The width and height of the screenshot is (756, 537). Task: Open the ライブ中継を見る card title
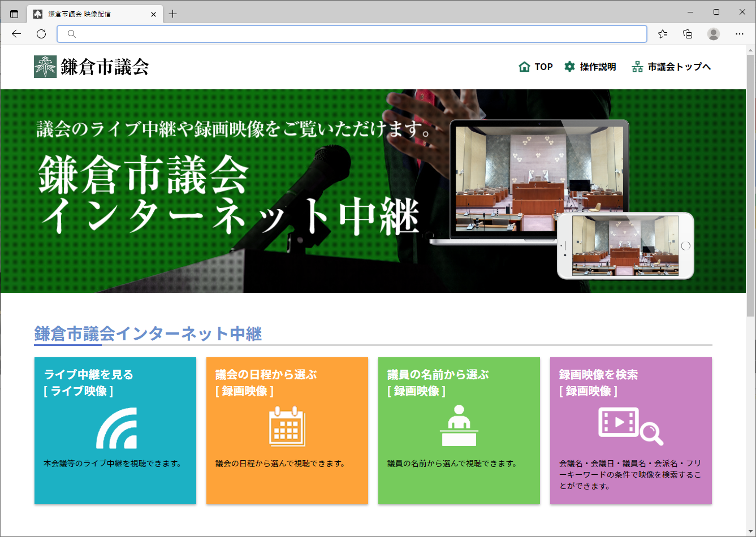click(x=89, y=374)
